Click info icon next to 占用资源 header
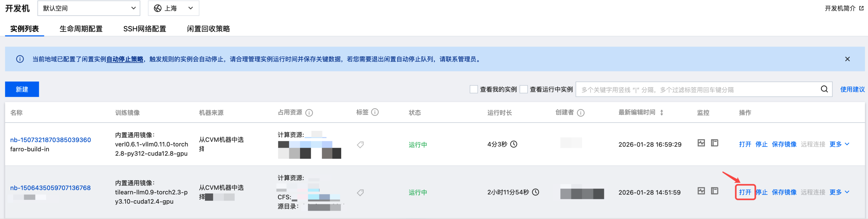 click(309, 113)
